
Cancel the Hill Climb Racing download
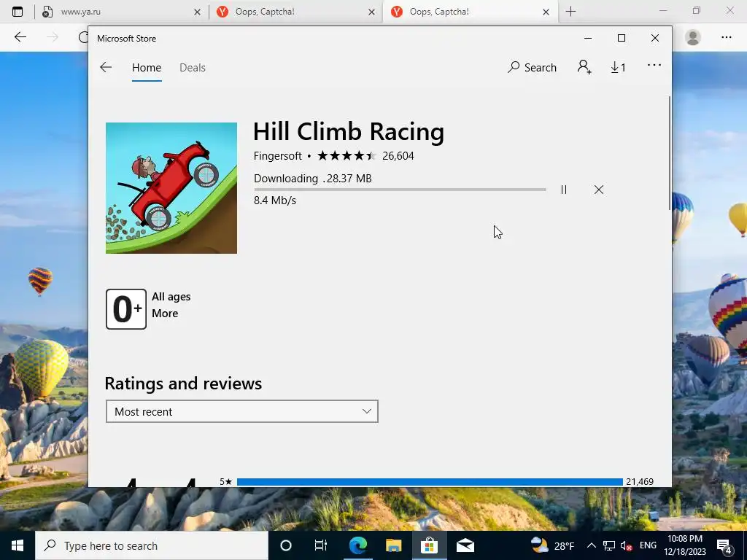(599, 190)
